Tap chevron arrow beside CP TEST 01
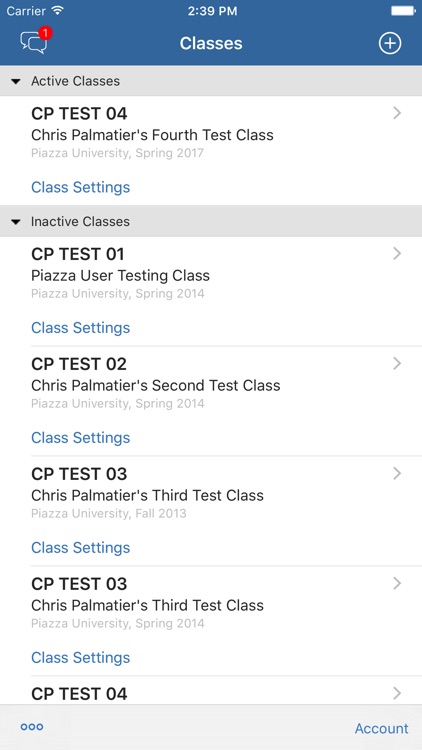This screenshot has height=750, width=422. click(397, 254)
